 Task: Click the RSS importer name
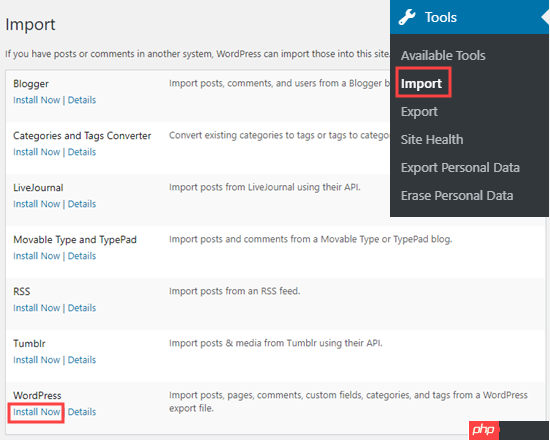[22, 292]
